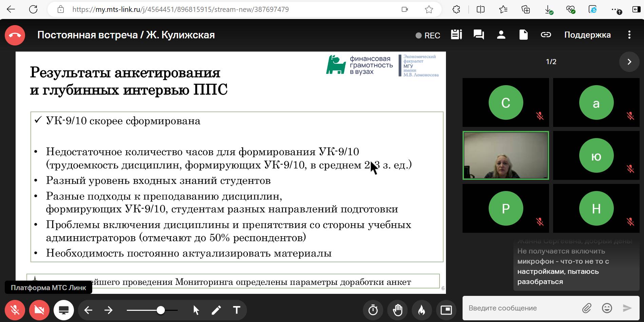The width and height of the screenshot is (644, 322).
Task: Open browser downloads icon
Action: click(x=548, y=10)
